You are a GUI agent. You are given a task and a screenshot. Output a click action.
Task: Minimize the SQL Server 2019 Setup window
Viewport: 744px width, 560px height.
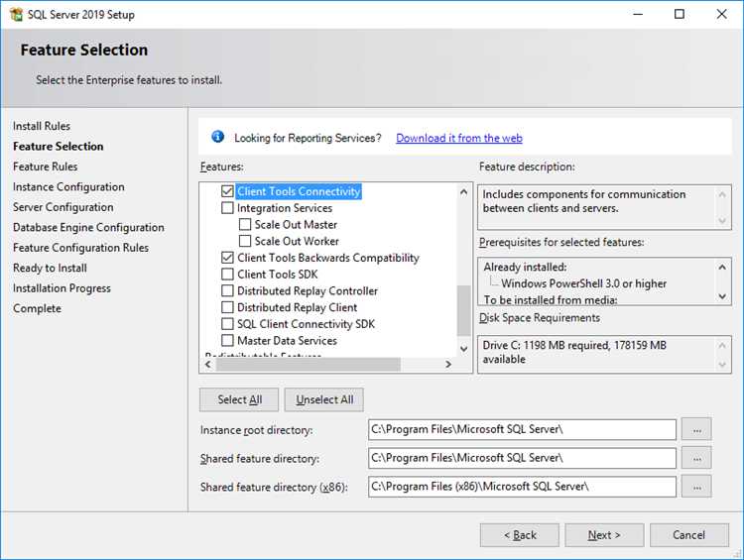[638, 14]
